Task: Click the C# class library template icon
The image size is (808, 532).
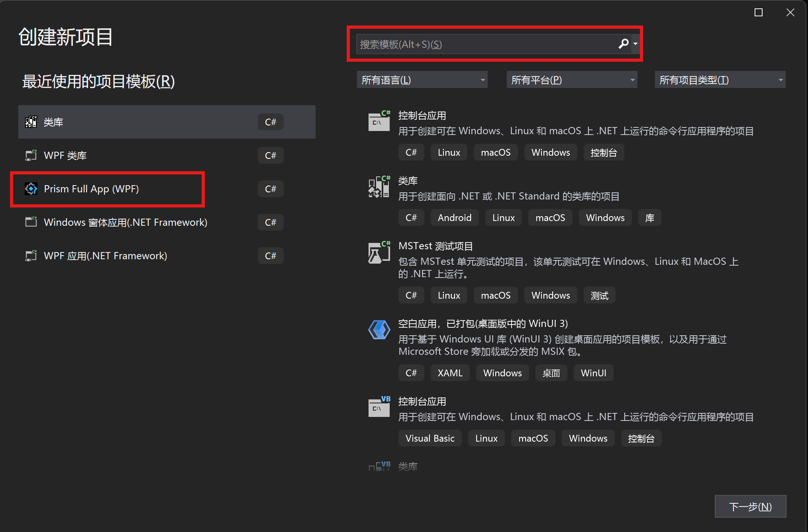Action: tap(379, 187)
